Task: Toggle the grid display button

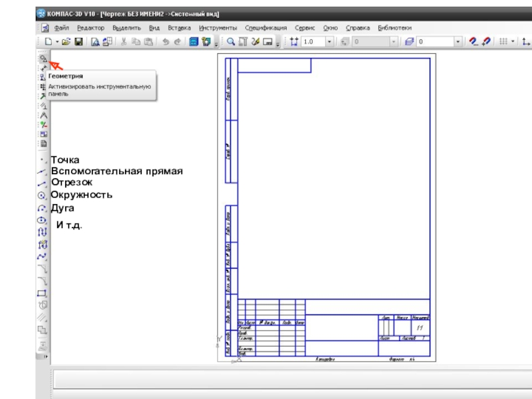Action: [x=503, y=42]
